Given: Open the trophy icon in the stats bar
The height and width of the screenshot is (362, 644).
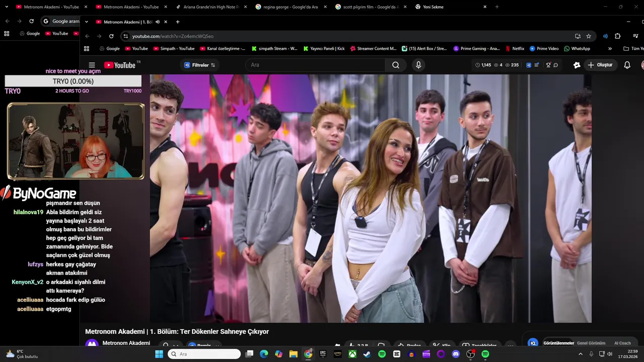Looking at the screenshot, I should pos(548,65).
